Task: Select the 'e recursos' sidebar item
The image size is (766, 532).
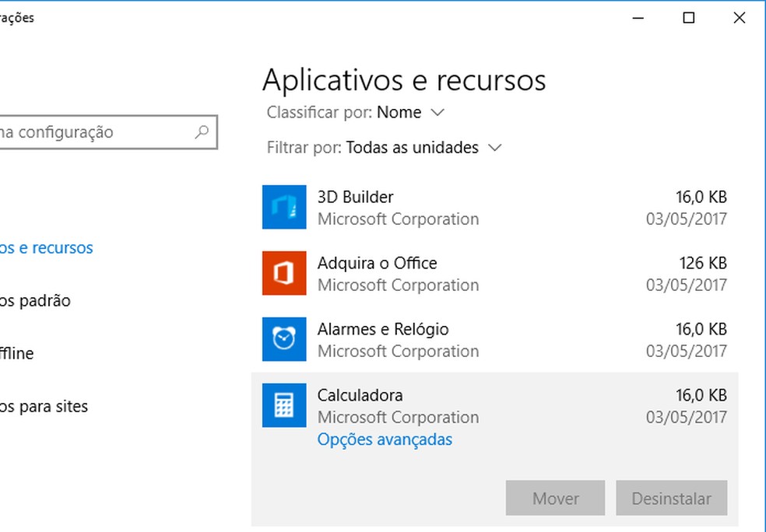Action: coord(47,248)
